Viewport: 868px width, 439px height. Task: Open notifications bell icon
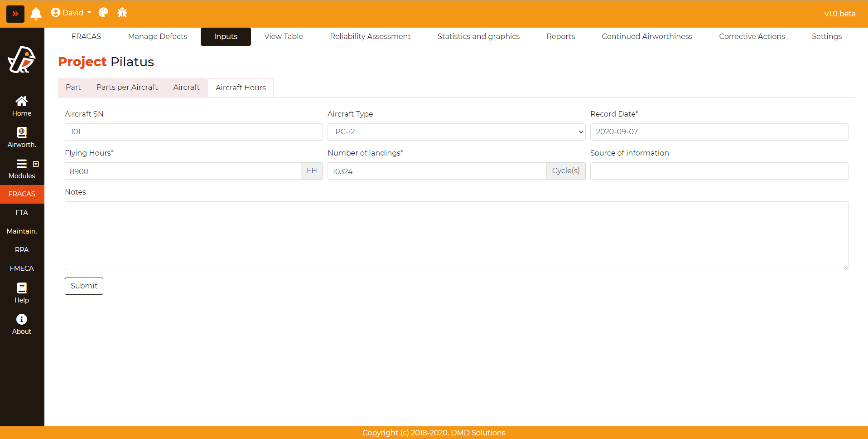pyautogui.click(x=36, y=14)
